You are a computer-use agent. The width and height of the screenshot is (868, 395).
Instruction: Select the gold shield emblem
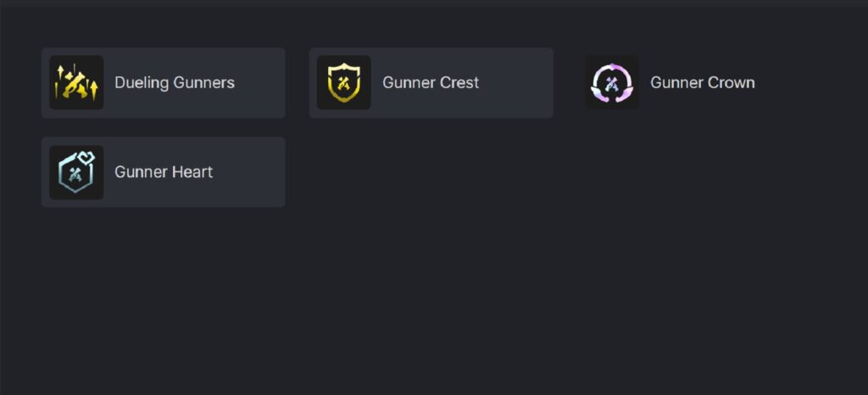click(343, 83)
